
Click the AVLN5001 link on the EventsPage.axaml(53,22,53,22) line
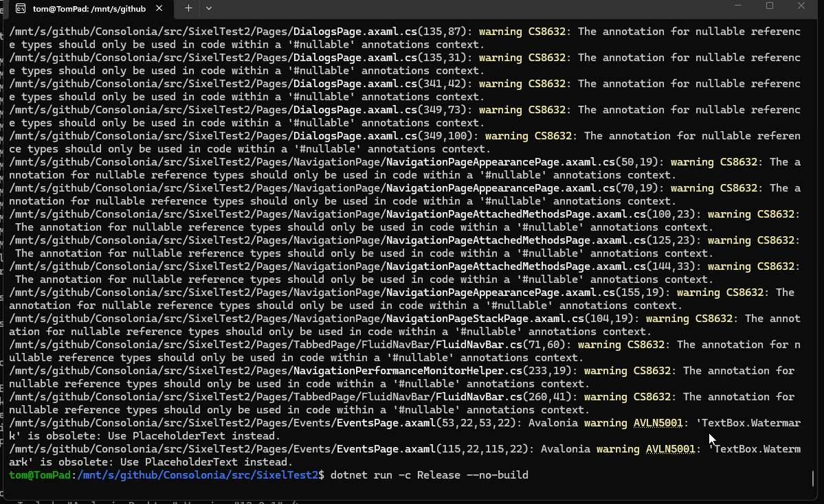click(658, 423)
